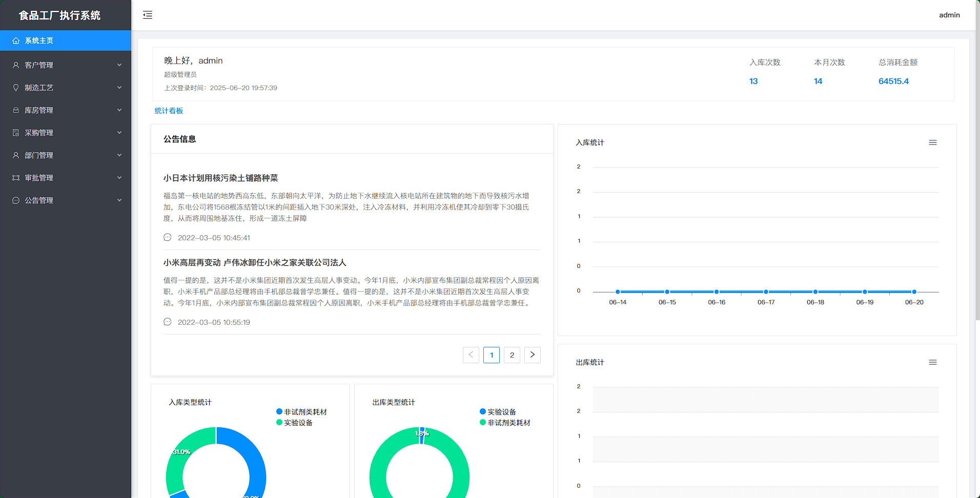Expand the 采购管理 submenu arrow
Viewport: 980px width, 498px height.
pyautogui.click(x=119, y=133)
